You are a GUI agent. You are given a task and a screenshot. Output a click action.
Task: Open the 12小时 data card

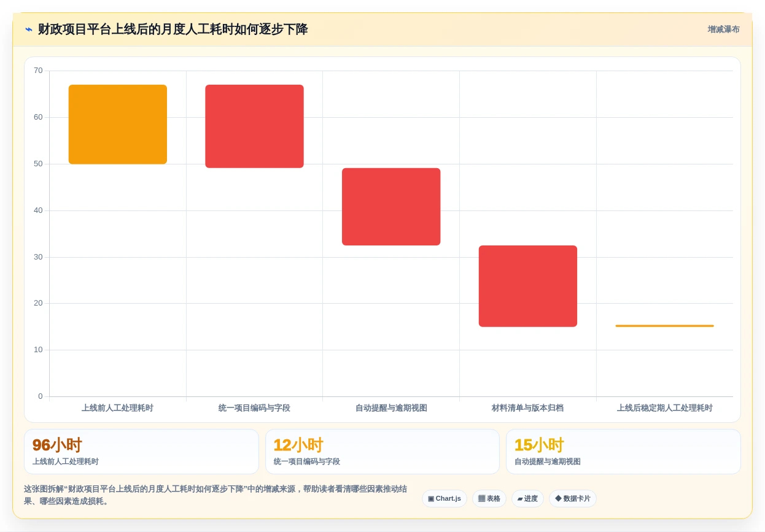pos(382,452)
